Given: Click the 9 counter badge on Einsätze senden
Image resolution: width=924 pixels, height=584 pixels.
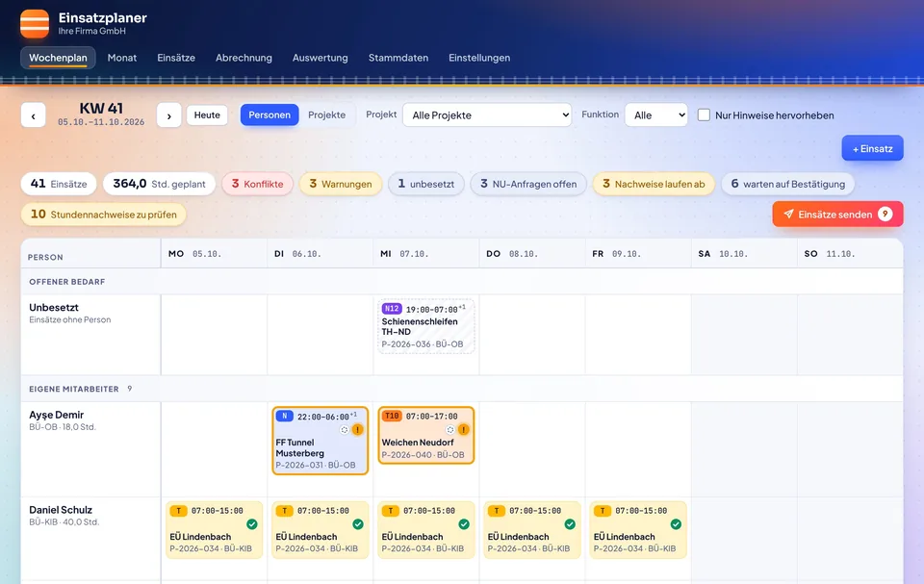Looking at the screenshot, I should (x=885, y=214).
